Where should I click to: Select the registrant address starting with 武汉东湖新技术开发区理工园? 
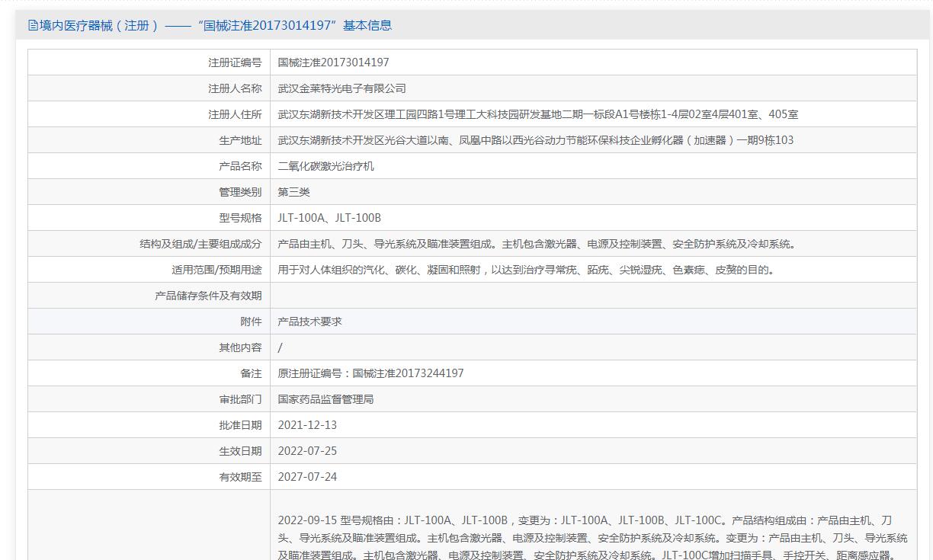(538, 114)
